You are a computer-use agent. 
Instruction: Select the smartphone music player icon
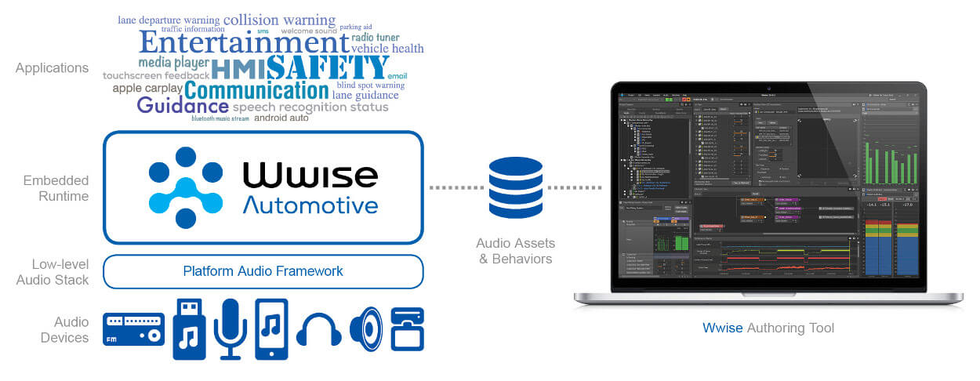click(x=271, y=328)
